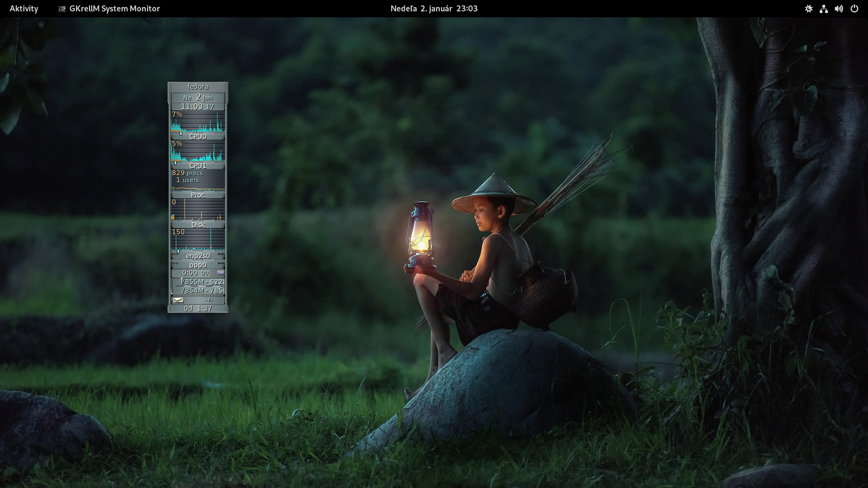Click the uptime display at the bottom of GKrellM

198,309
